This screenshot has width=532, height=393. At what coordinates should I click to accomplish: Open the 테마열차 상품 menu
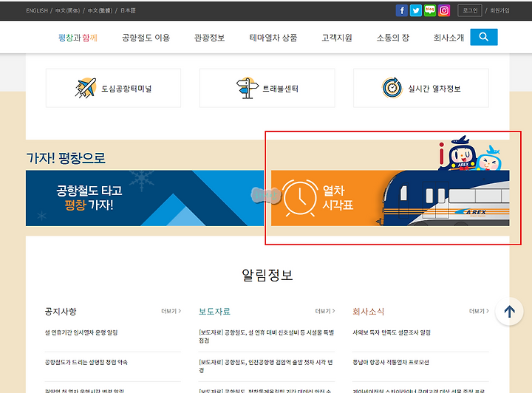(273, 37)
